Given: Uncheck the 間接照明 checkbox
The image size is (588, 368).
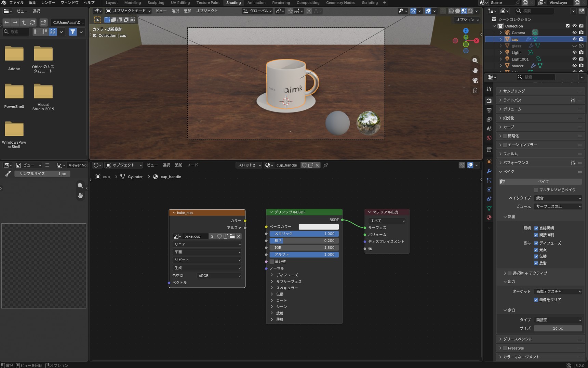Looking at the screenshot, I should 536,235.
